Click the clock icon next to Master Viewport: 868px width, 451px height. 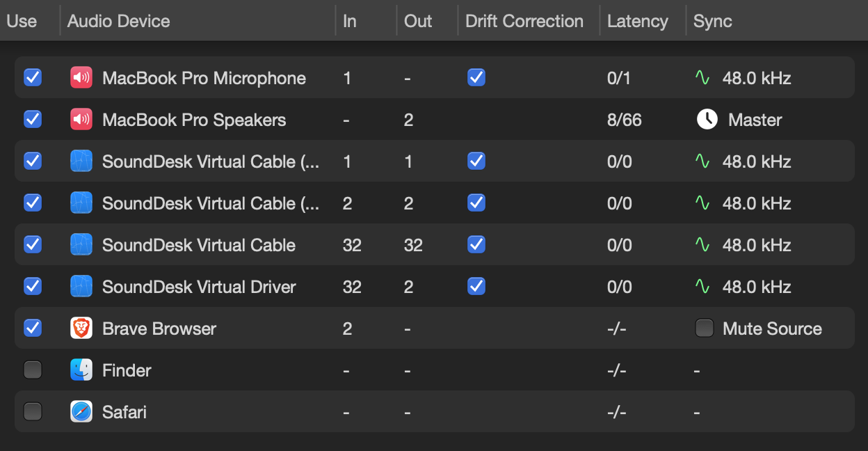pyautogui.click(x=707, y=120)
